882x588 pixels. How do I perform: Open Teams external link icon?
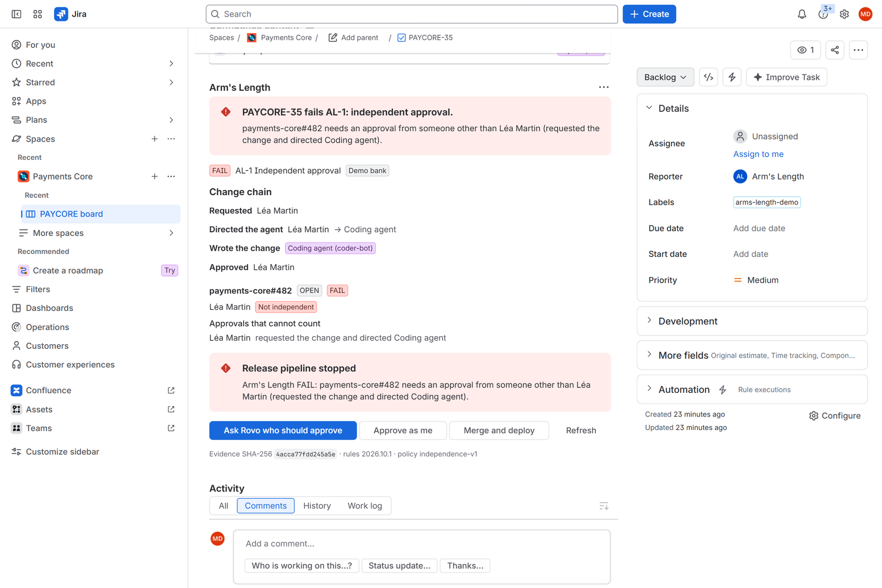point(171,428)
